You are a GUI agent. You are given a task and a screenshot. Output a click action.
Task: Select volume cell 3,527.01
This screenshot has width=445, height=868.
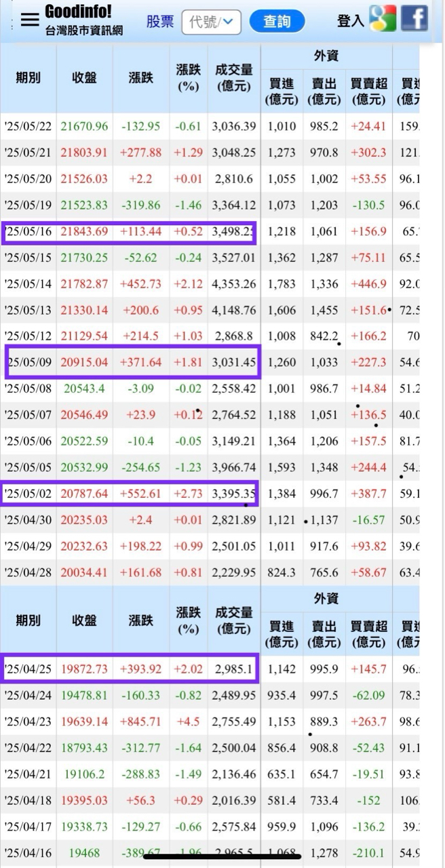pyautogui.click(x=234, y=258)
